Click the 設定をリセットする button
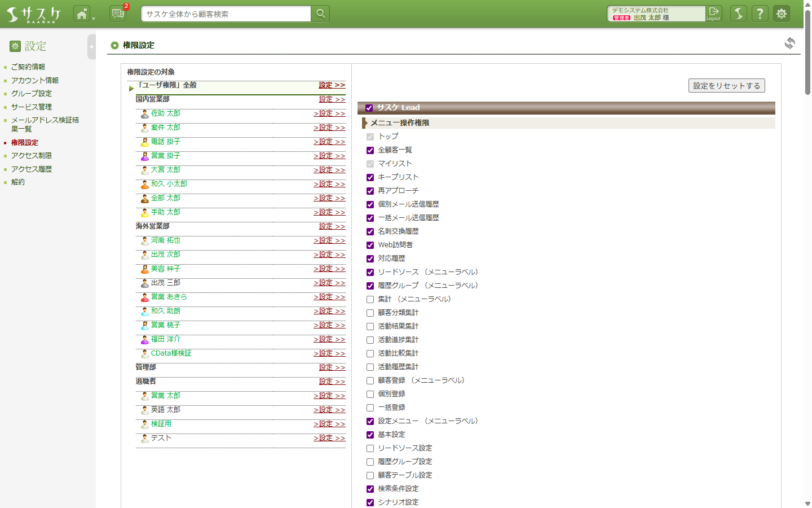This screenshot has width=812, height=508. pyautogui.click(x=726, y=86)
